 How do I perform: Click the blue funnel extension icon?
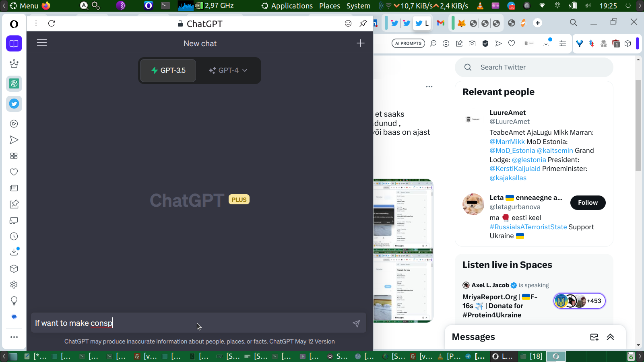(579, 43)
